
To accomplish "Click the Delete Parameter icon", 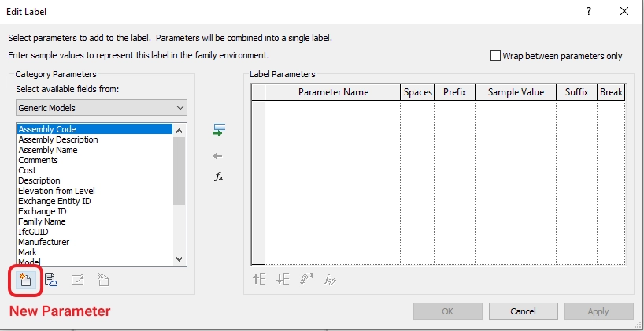I will tap(102, 279).
